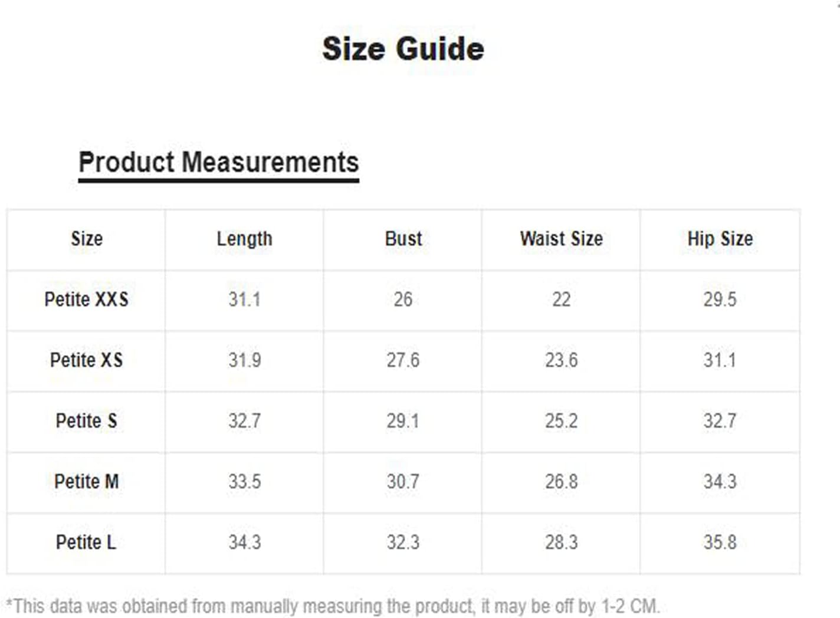Select the Length column header
The width and height of the screenshot is (840, 618).
pos(244,239)
